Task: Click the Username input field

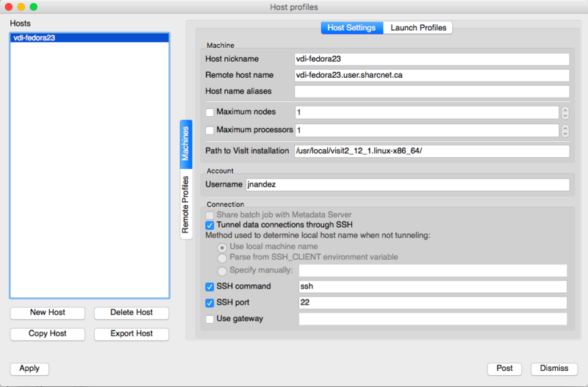Action: point(407,184)
